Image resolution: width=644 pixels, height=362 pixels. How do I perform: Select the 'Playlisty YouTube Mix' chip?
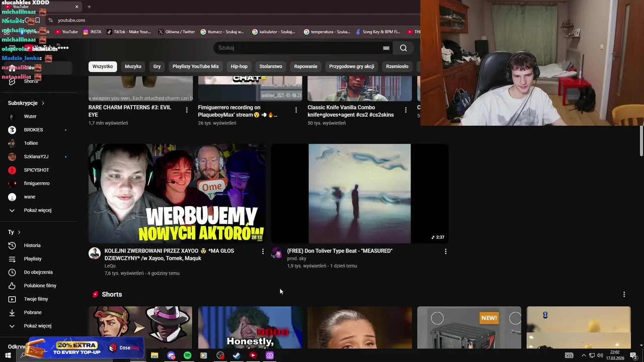click(x=196, y=66)
